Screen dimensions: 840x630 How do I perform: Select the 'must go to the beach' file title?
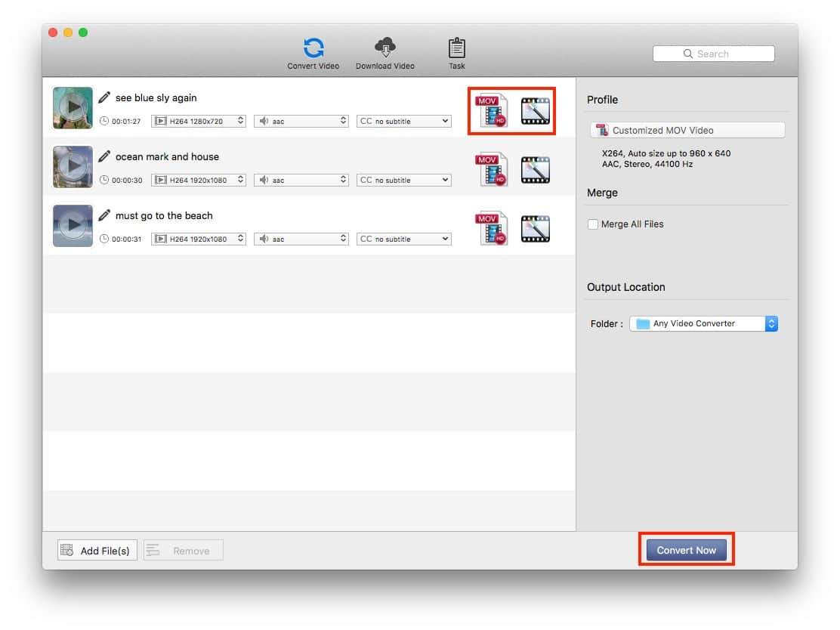pyautogui.click(x=164, y=216)
